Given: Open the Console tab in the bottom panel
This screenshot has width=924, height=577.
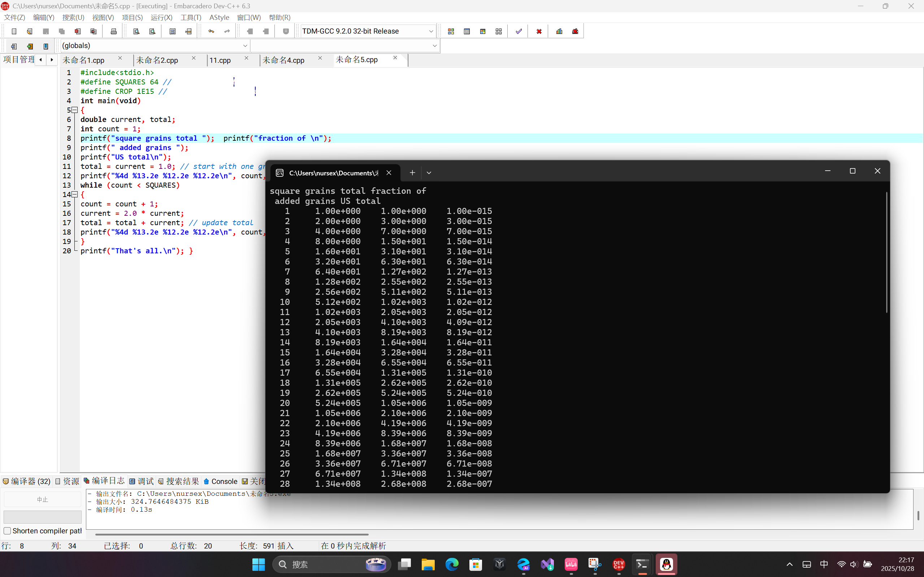Looking at the screenshot, I should tap(221, 481).
